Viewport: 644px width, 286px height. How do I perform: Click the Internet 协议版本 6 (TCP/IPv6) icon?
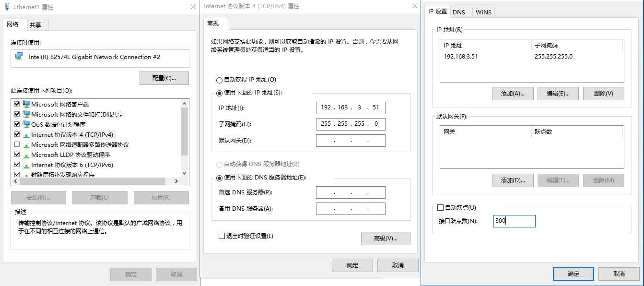click(x=26, y=165)
